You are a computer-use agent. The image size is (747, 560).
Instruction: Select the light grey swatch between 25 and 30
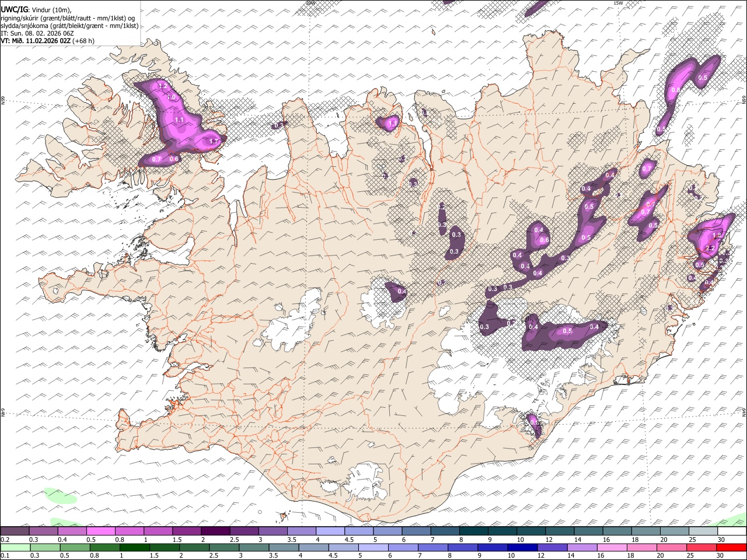[x=703, y=531]
